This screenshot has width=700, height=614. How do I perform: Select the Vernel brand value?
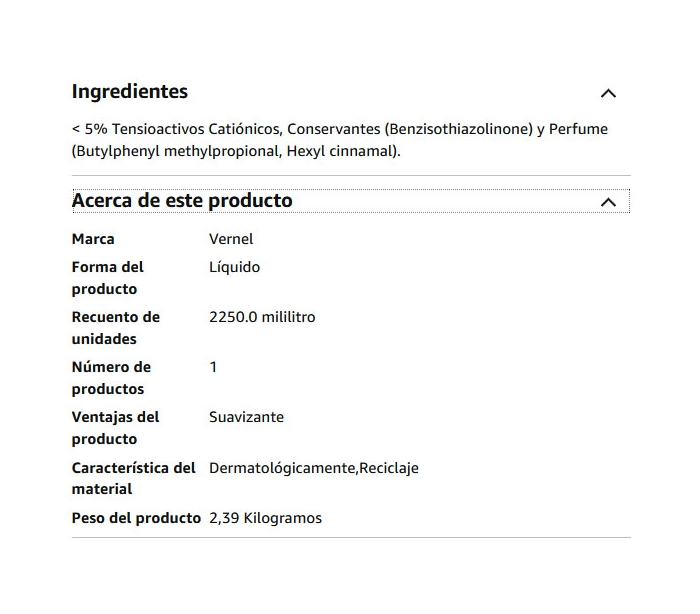click(x=231, y=239)
